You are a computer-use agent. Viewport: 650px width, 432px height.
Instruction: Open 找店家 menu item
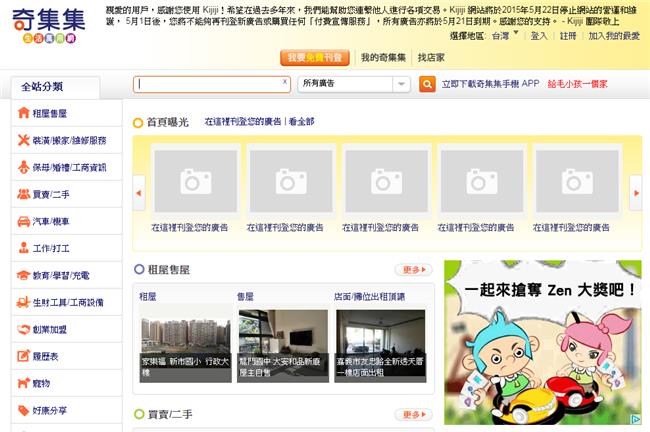pyautogui.click(x=431, y=58)
